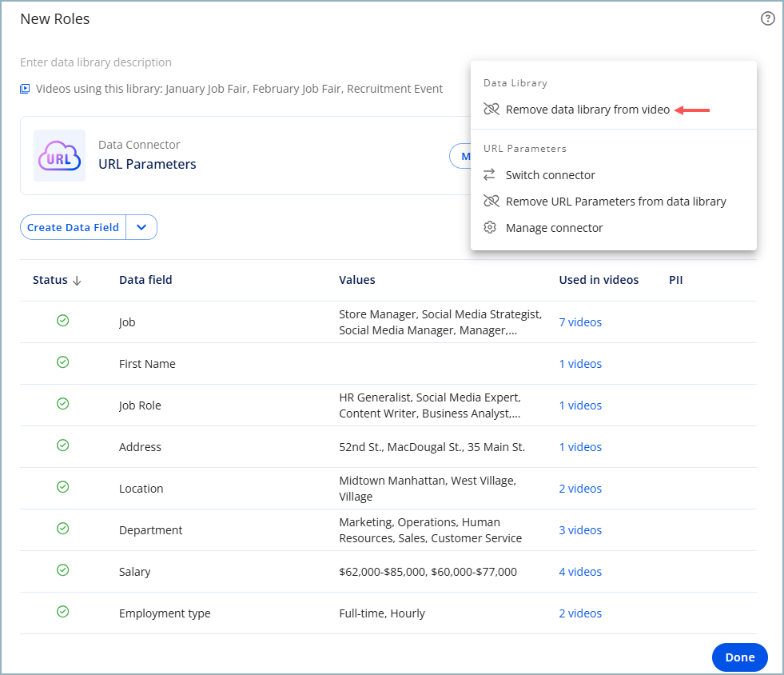The image size is (784, 675).
Task: Click green status check for Salary row
Action: tap(62, 569)
